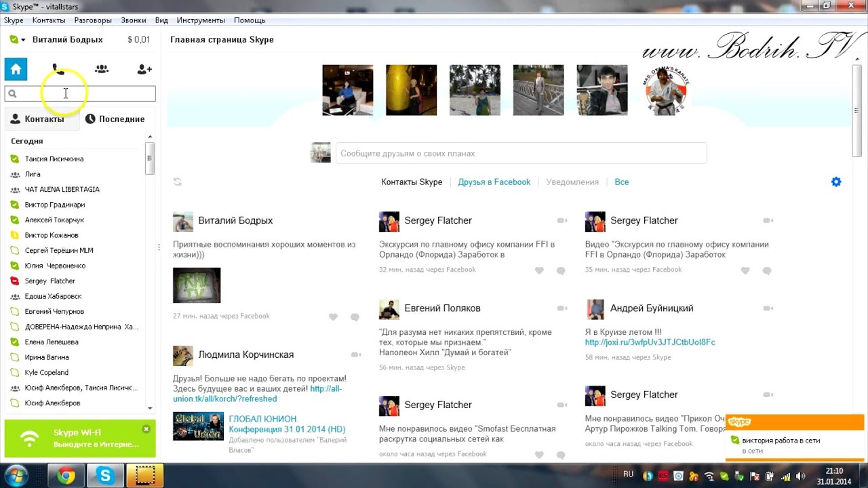Click the add contact icon
This screenshot has height=488, width=868.
coord(144,69)
